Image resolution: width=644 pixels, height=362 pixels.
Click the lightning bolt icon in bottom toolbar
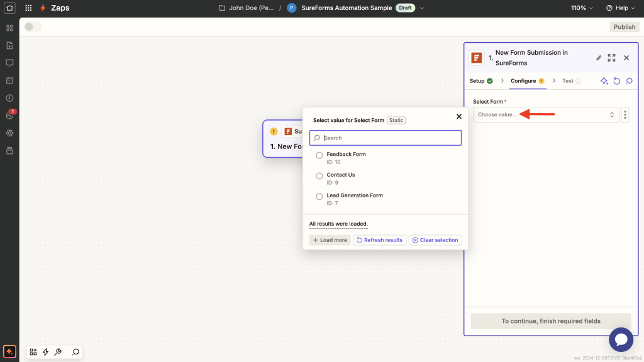tap(45, 352)
